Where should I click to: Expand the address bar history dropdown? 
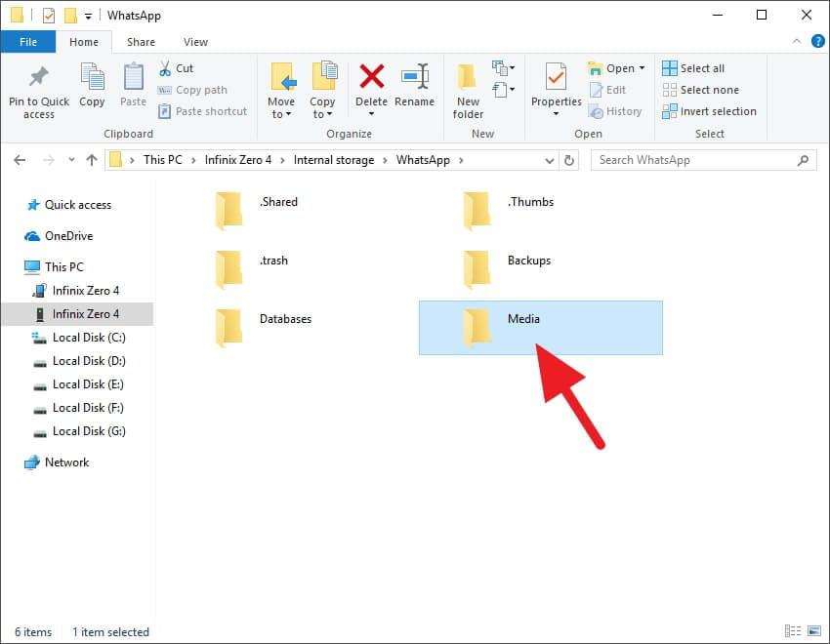[x=550, y=160]
